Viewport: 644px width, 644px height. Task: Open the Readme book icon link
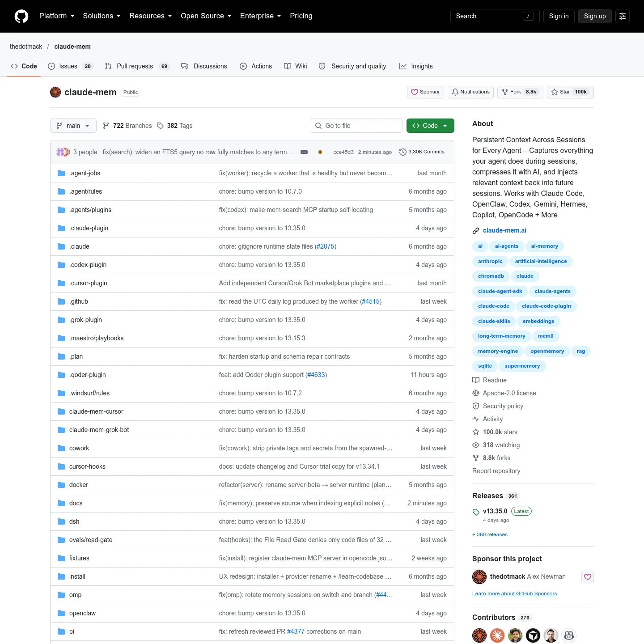476,380
